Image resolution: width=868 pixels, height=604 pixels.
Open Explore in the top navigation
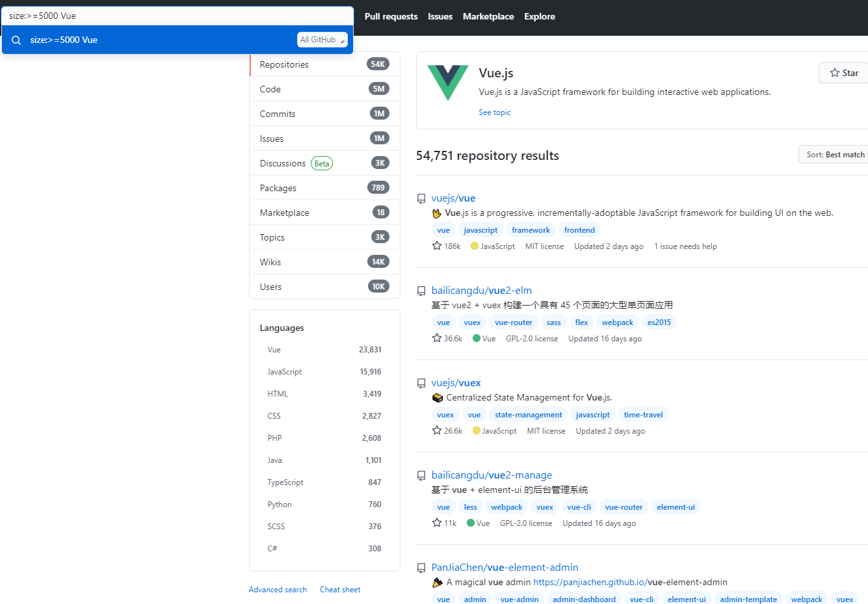(x=540, y=16)
